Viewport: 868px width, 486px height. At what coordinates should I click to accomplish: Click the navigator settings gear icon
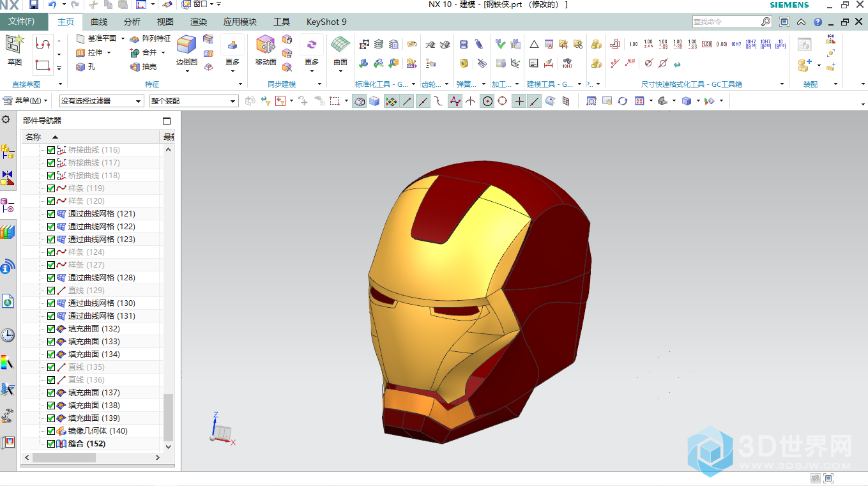pyautogui.click(x=6, y=119)
